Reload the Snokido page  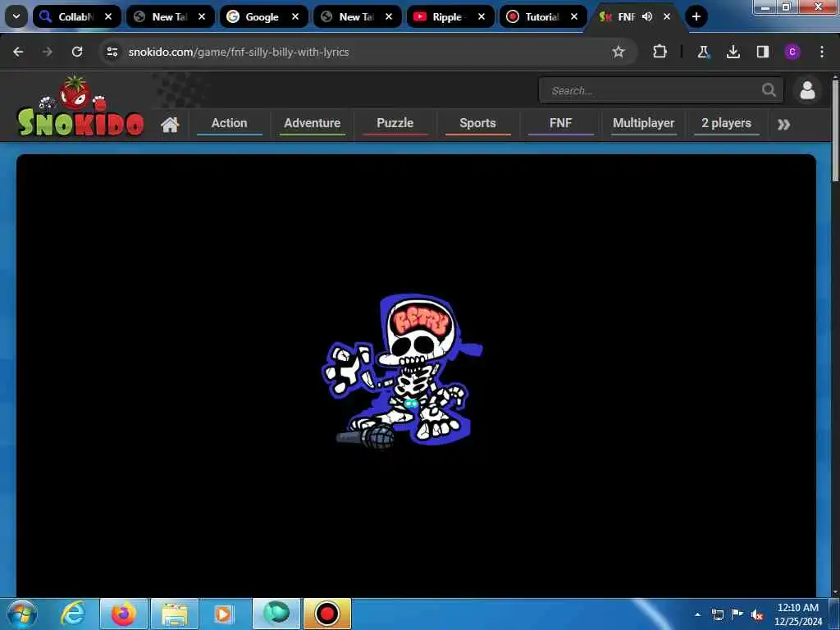(77, 52)
